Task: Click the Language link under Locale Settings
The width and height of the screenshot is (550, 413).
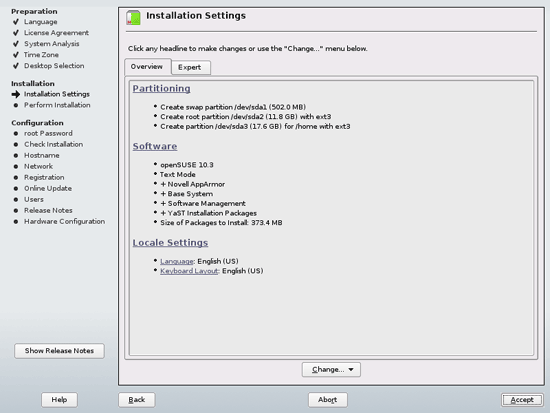Action: pos(177,261)
